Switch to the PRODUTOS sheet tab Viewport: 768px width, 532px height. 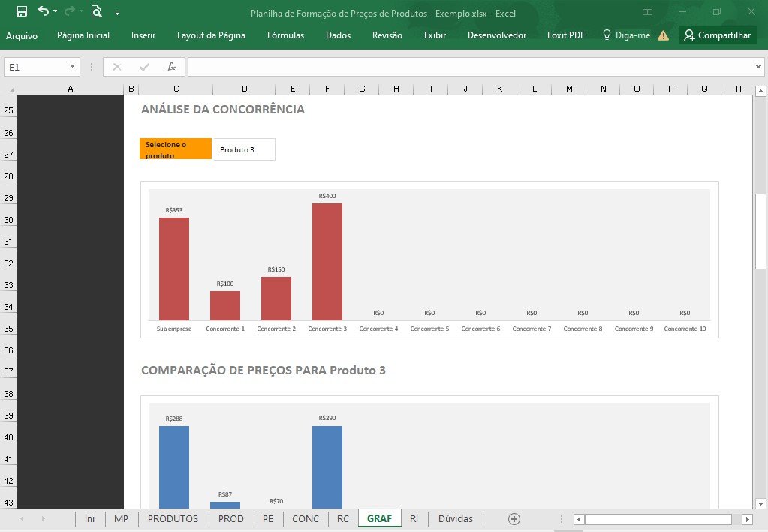pyautogui.click(x=173, y=518)
